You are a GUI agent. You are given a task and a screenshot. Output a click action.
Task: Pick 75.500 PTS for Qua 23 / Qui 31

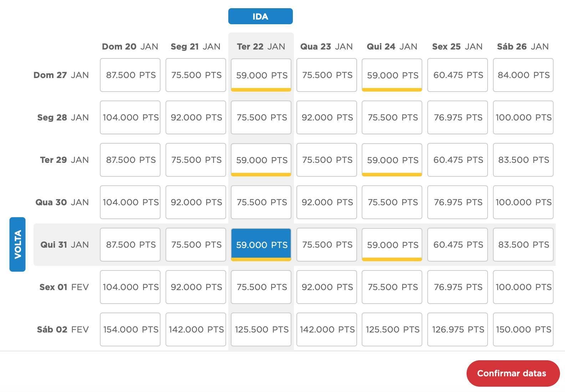pos(327,245)
